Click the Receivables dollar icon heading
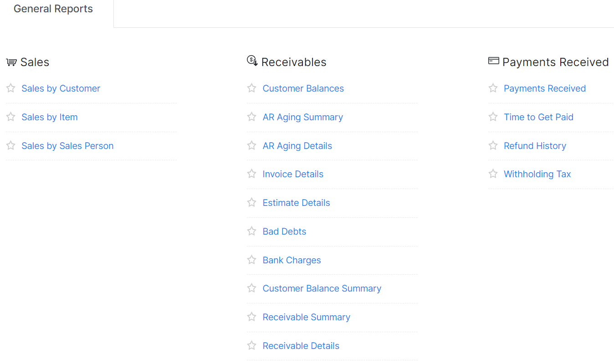Viewport: 614px width, 364px height. [x=252, y=61]
